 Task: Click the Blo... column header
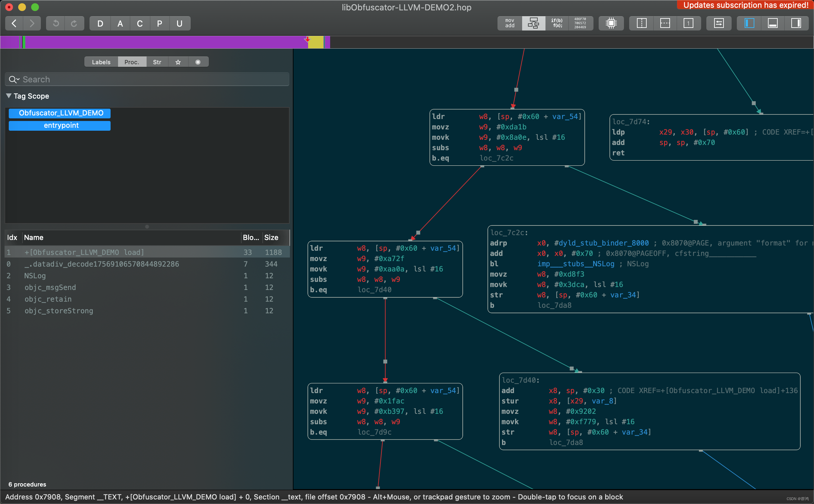click(x=250, y=238)
